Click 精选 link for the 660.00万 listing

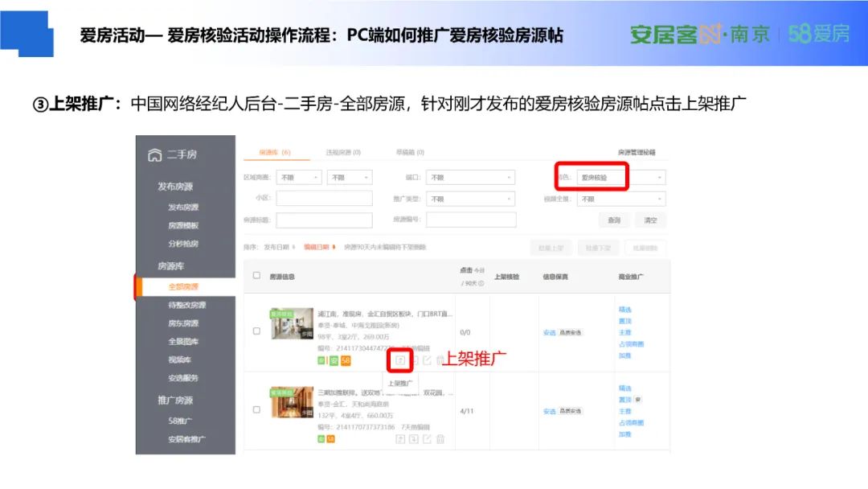point(625,388)
